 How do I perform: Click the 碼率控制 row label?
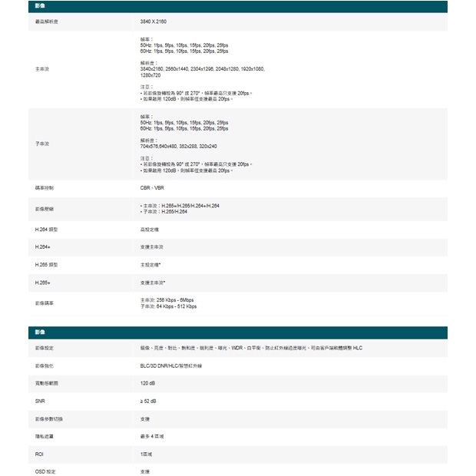45,187
